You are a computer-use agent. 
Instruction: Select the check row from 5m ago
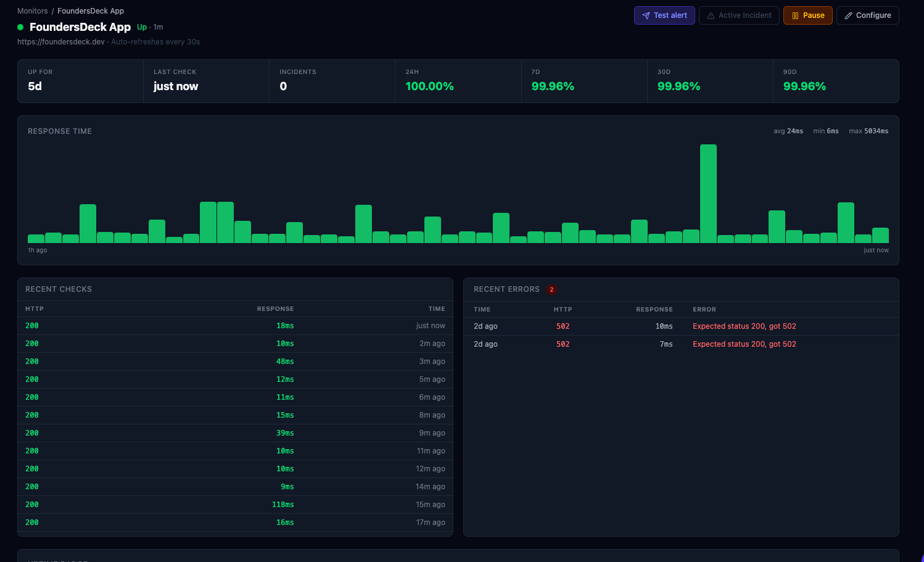tap(235, 379)
